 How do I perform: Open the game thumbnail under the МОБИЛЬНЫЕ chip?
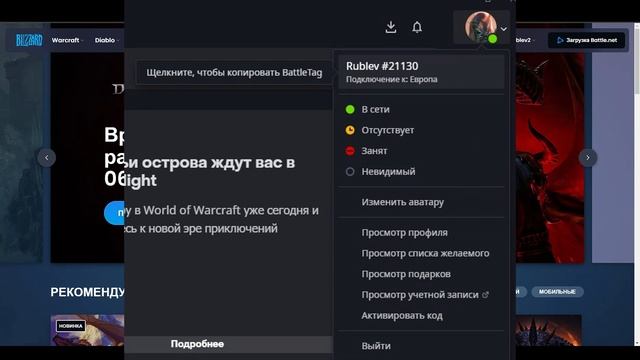[549, 330]
